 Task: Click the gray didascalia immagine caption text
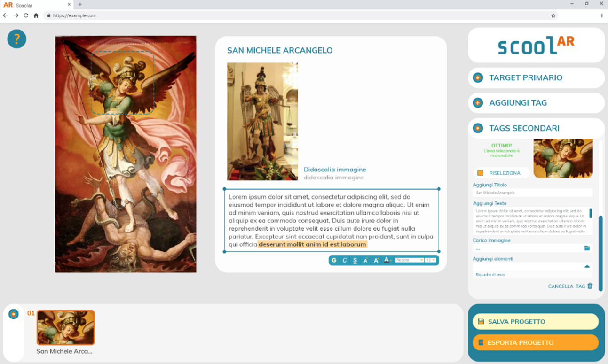click(x=334, y=178)
